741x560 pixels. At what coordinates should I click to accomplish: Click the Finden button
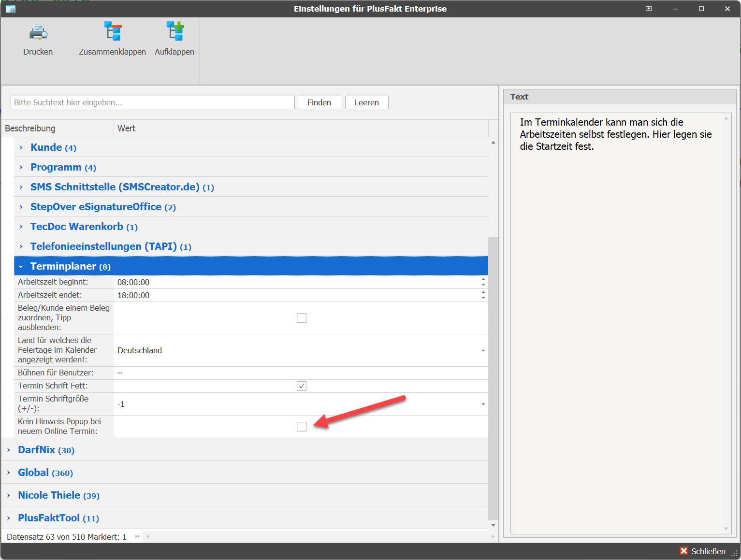coord(320,102)
